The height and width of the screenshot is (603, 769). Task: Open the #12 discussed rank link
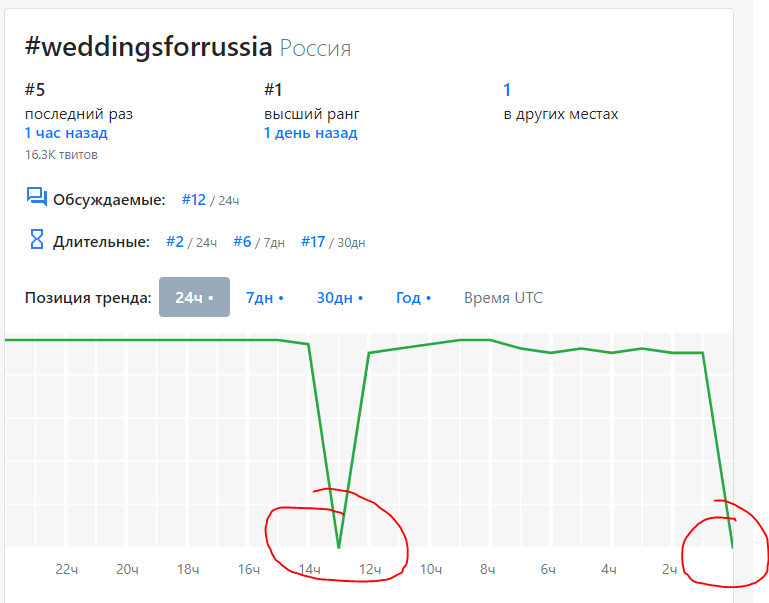point(194,200)
